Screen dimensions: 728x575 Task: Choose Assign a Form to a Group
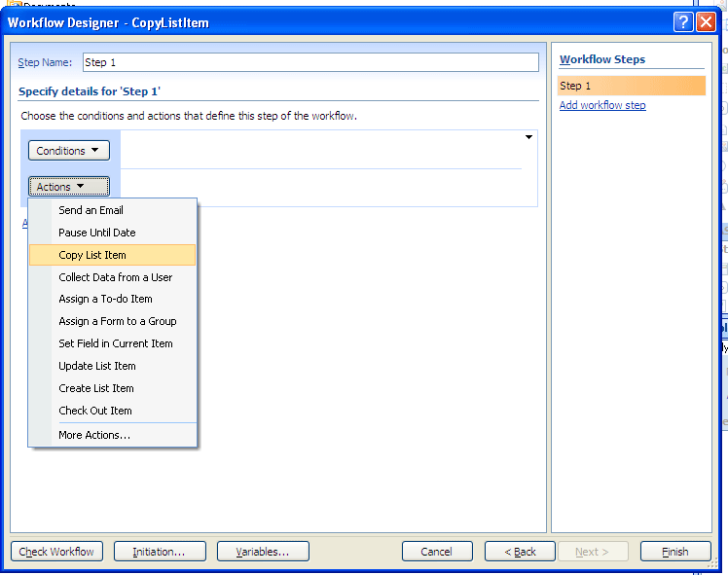(112, 321)
